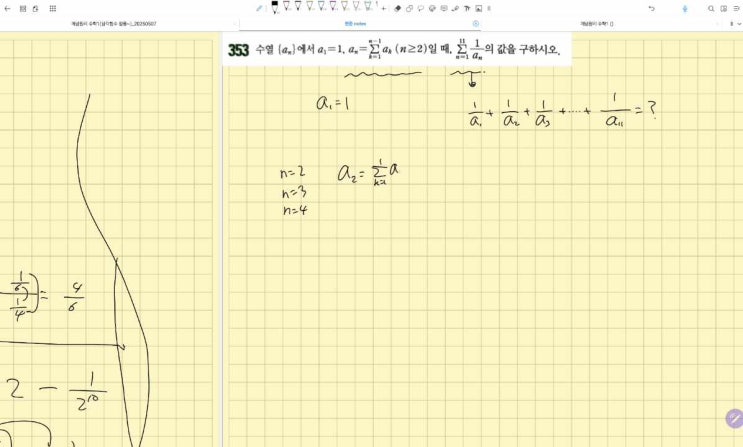The width and height of the screenshot is (743, 447).
Task: Select the text tool
Action: (x=465, y=8)
